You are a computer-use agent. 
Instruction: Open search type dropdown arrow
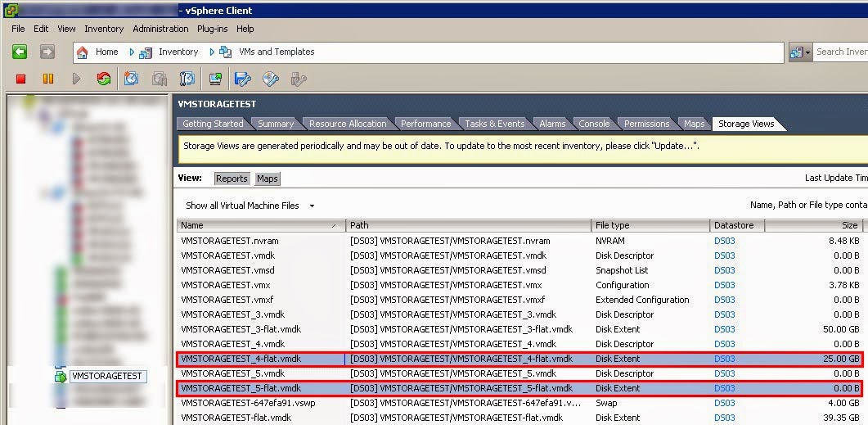pyautogui.click(x=807, y=52)
